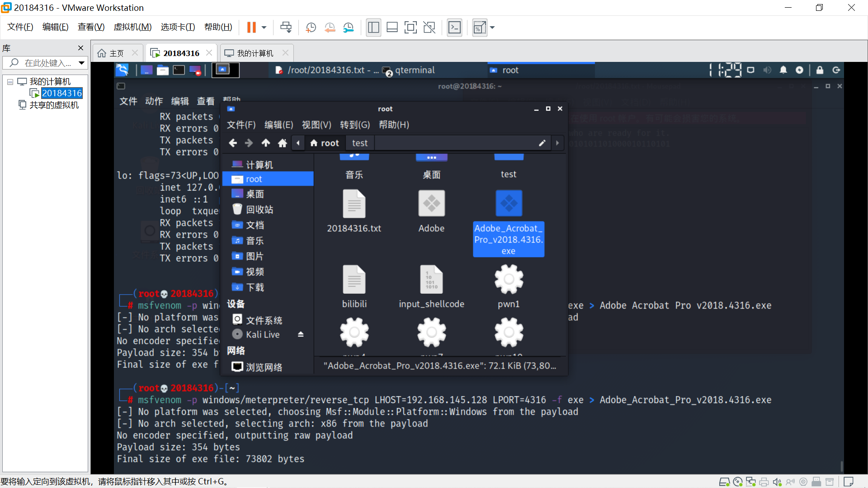Go up one folder in file manager
Image resolution: width=868 pixels, height=488 pixels.
pos(266,143)
